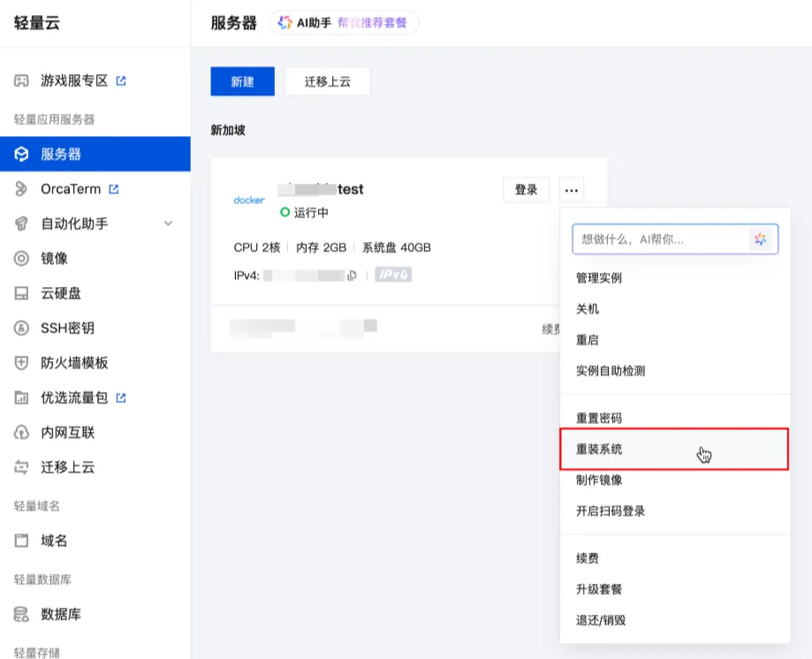The image size is (812, 659).
Task: Click the 云硬盘 disk icon
Action: tap(21, 293)
